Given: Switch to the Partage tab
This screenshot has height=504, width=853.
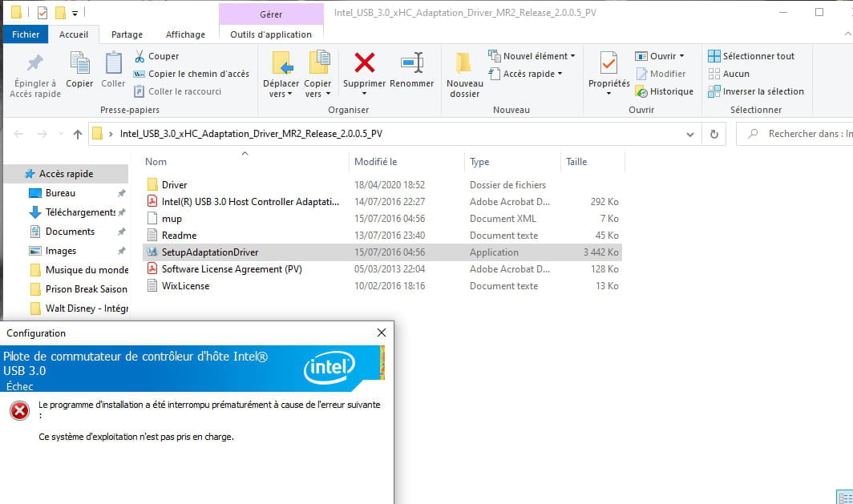Looking at the screenshot, I should pos(127,34).
